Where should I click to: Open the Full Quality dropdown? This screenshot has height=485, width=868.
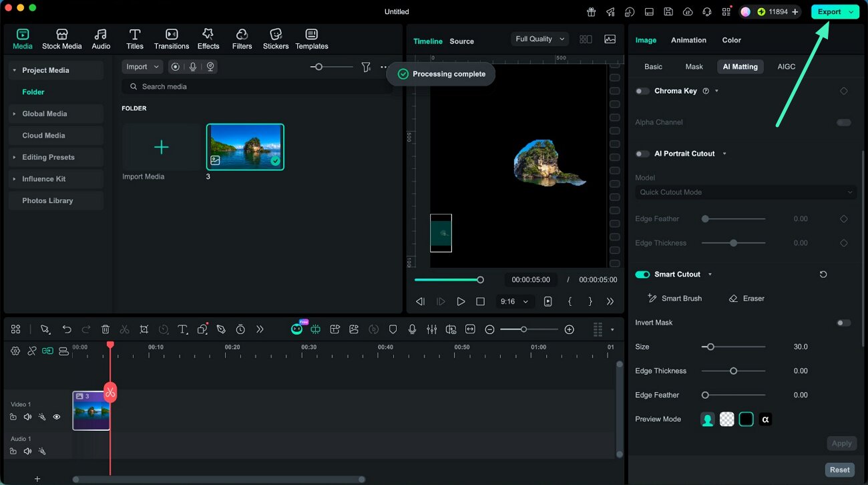(539, 39)
